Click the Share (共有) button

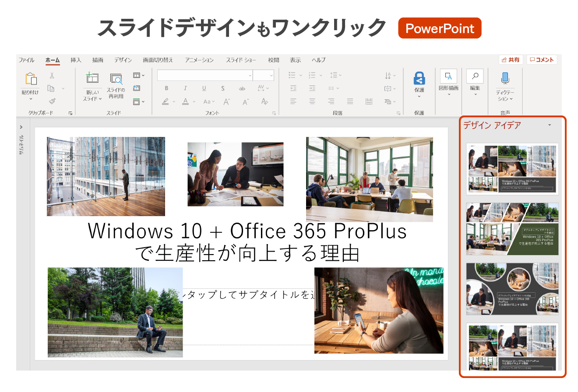pyautogui.click(x=511, y=60)
